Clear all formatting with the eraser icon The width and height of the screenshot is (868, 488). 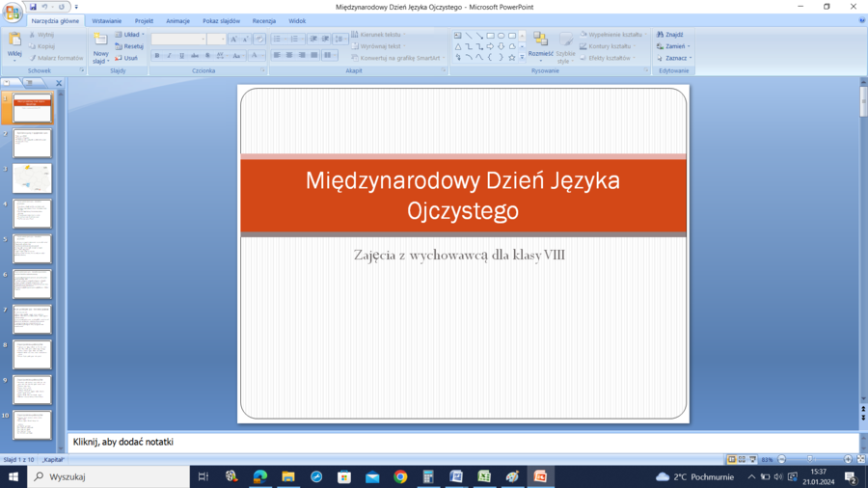click(259, 40)
